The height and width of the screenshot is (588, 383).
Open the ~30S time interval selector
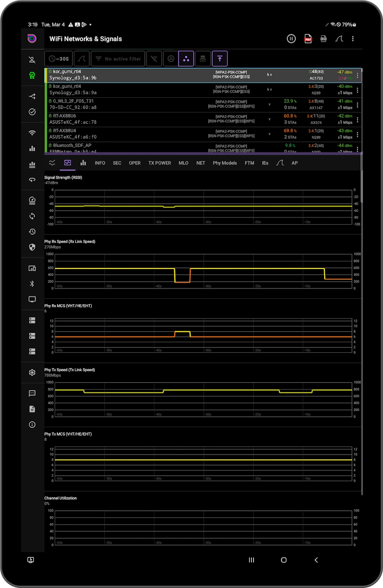coord(59,59)
